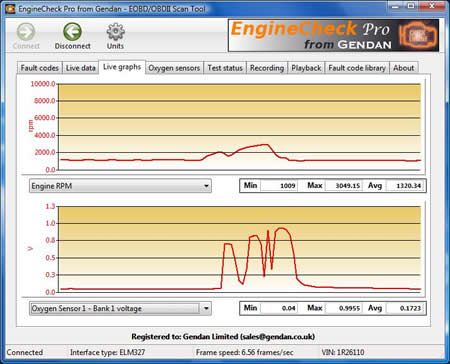Click the Oxygen Sensor dropdown arrow
This screenshot has height=364, width=450.
coord(206,308)
